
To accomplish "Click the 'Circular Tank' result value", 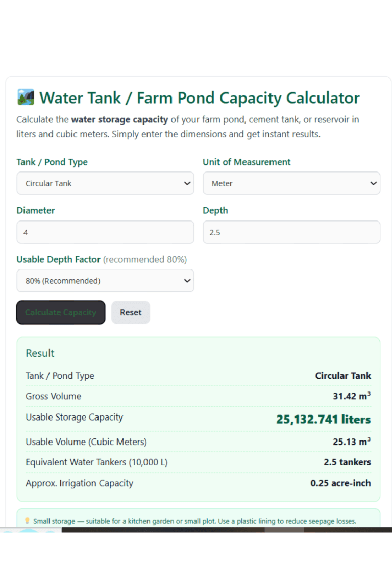I will click(343, 376).
